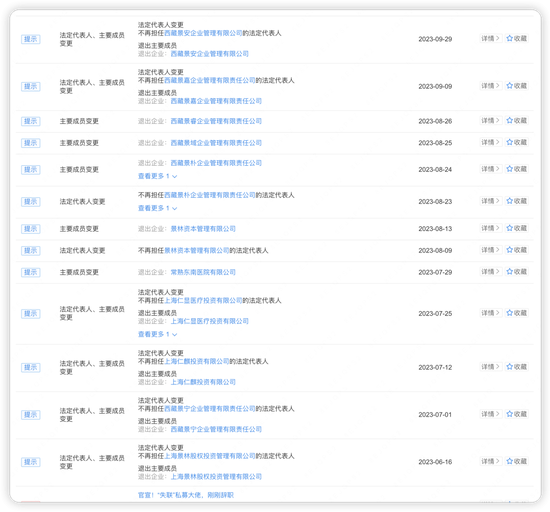This screenshot has height=512, width=550.
Task: Show 详情 for the 2023-08-09 entry
Action: click(x=491, y=250)
